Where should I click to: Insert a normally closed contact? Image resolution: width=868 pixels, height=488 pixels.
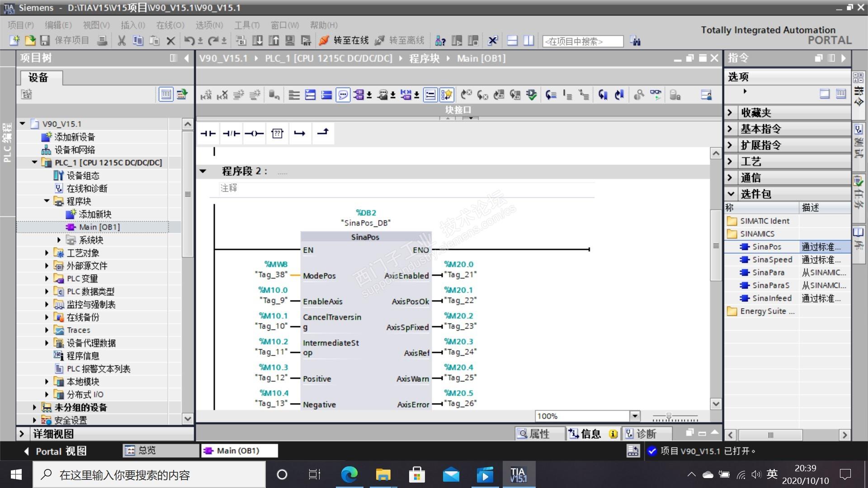231,133
